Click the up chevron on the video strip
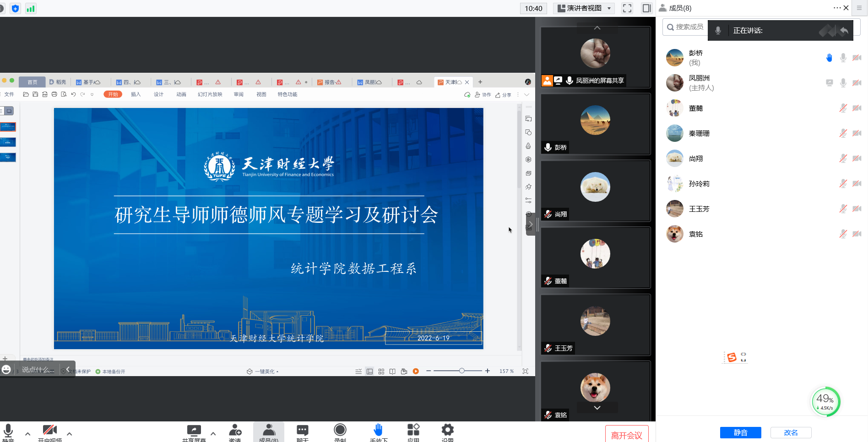This screenshot has width=868, height=442. pyautogui.click(x=597, y=28)
